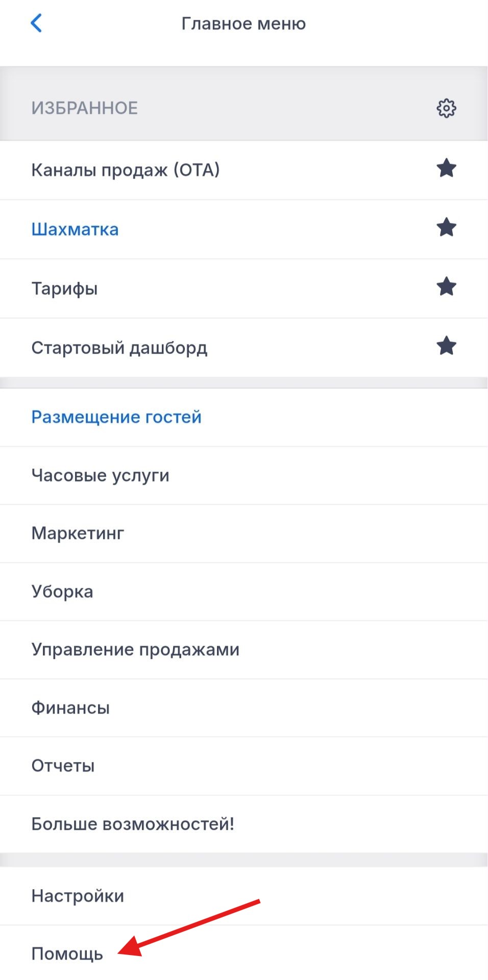Select Финансы from main menu
The height and width of the screenshot is (980, 488).
click(x=70, y=708)
